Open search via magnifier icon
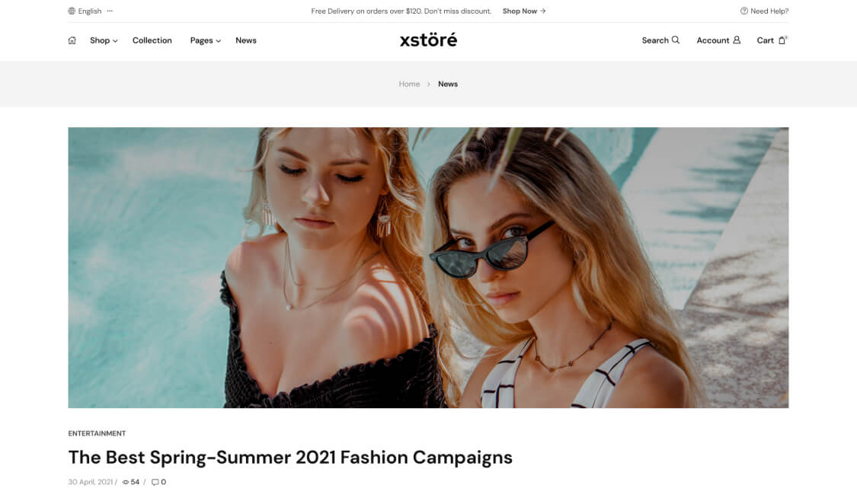Image resolution: width=857 pixels, height=504 pixels. pyautogui.click(x=676, y=40)
